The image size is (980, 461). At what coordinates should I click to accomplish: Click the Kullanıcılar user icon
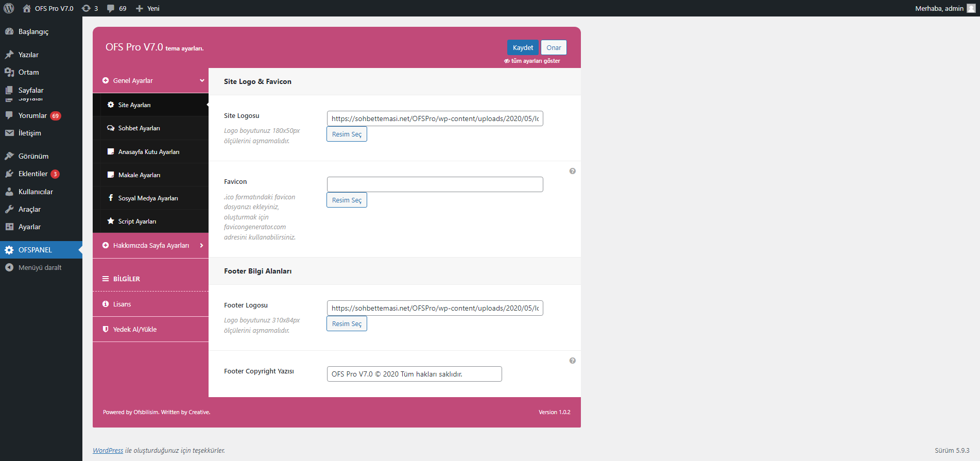pyautogui.click(x=9, y=192)
